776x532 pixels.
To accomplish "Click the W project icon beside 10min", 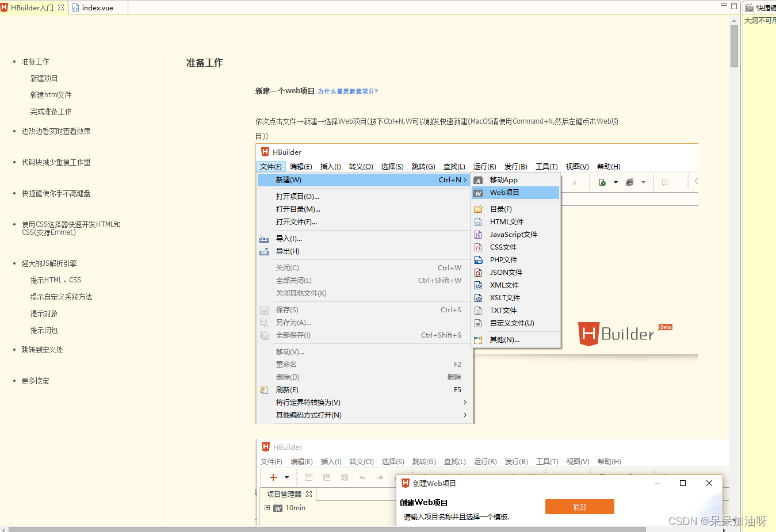I will (x=277, y=508).
